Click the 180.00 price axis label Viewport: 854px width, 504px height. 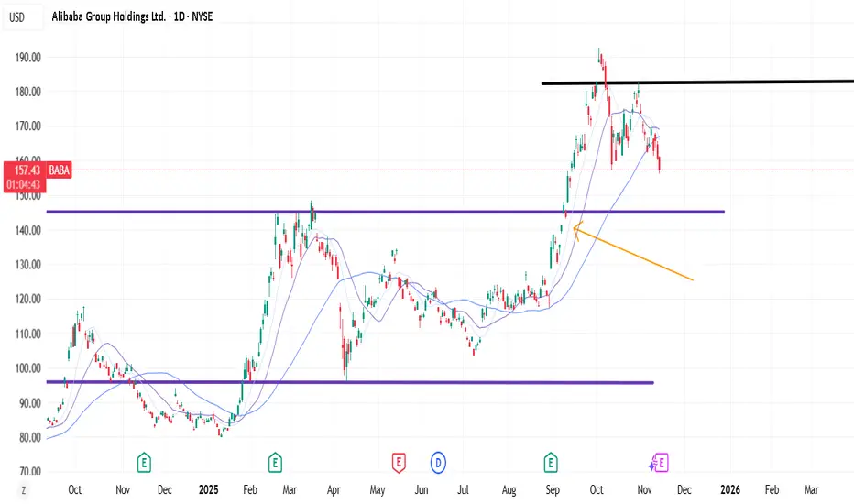click(x=28, y=92)
